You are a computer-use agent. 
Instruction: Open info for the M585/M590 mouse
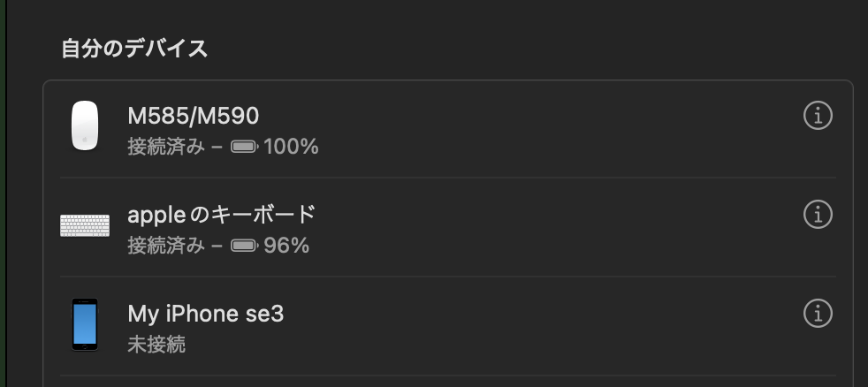pyautogui.click(x=818, y=115)
